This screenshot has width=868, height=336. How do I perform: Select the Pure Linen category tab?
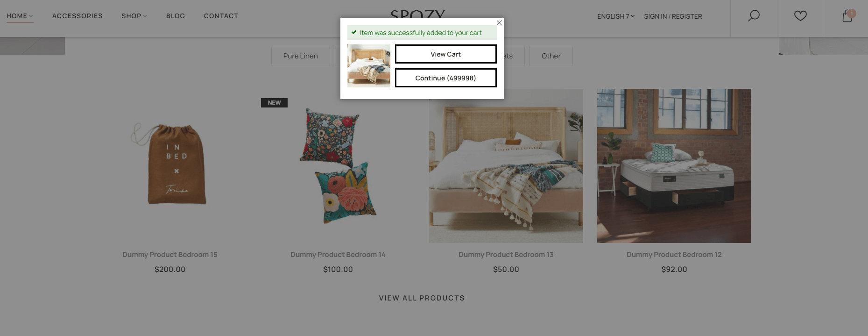[x=301, y=56]
